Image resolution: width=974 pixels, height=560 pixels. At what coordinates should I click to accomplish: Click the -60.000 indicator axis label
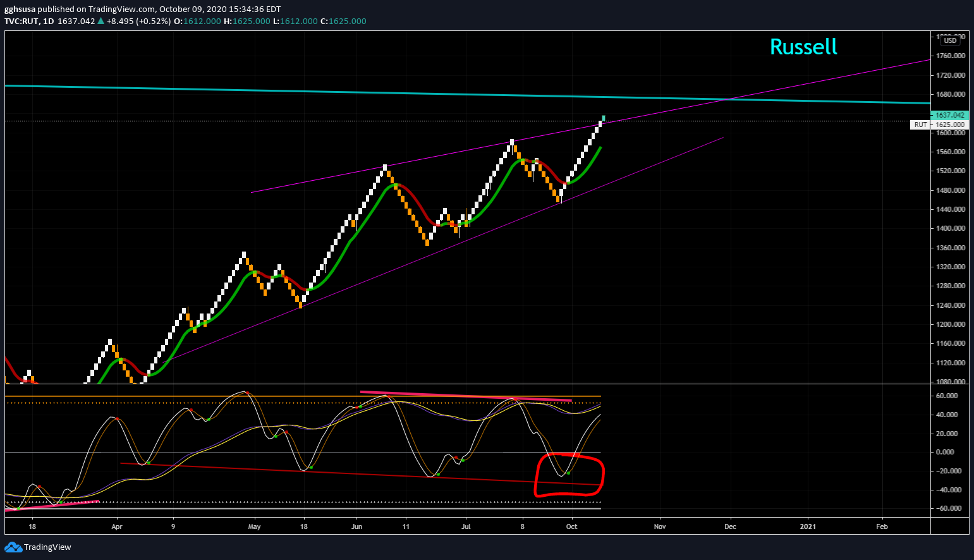click(x=947, y=508)
